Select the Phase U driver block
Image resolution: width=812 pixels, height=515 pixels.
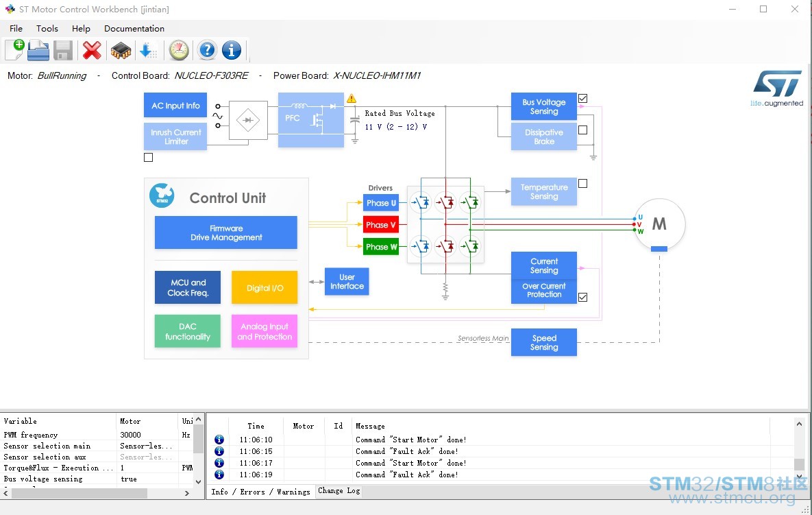[x=381, y=203]
